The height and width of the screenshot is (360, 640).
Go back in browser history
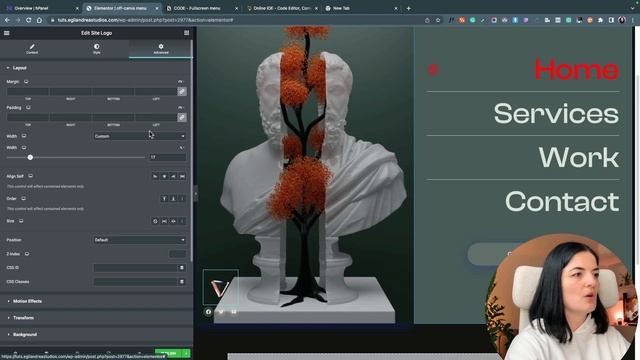7,20
